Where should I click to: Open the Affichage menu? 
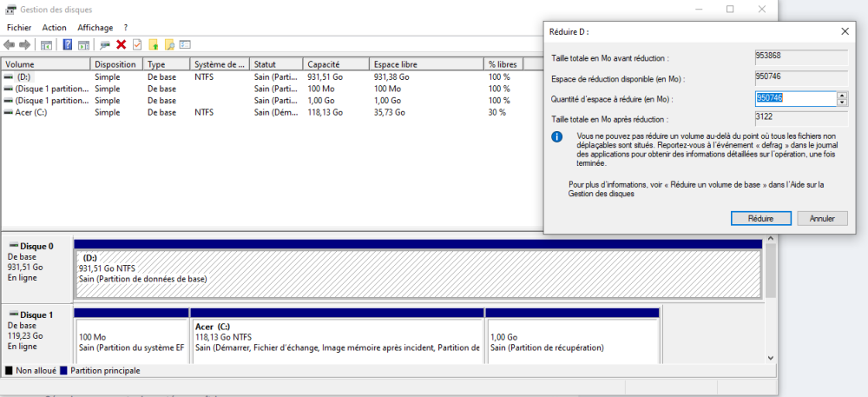coord(95,28)
